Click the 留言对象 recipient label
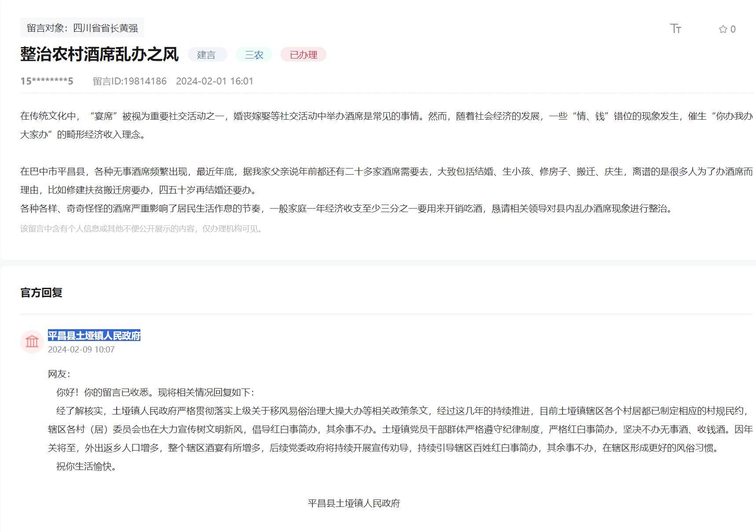This screenshot has height=532, width=756. [82, 28]
